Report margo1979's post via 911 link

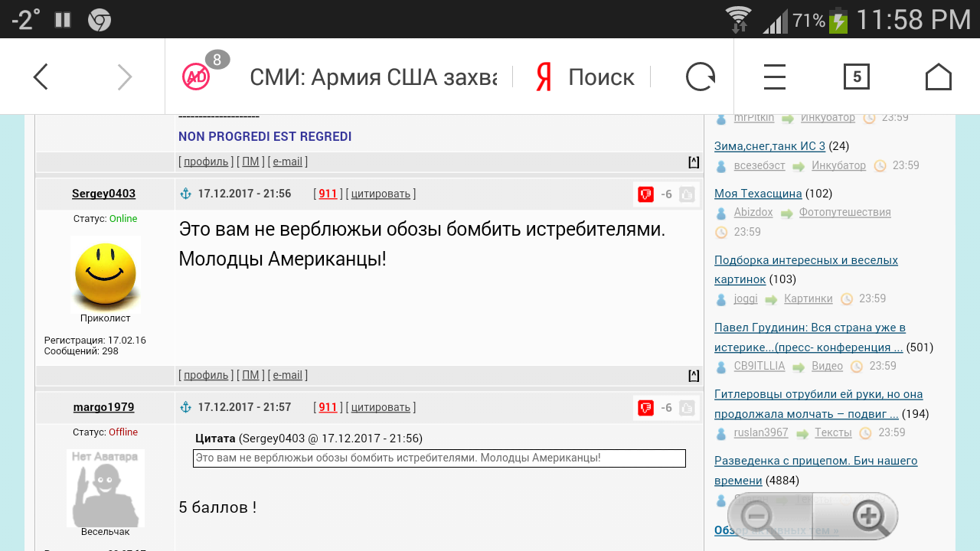click(328, 407)
